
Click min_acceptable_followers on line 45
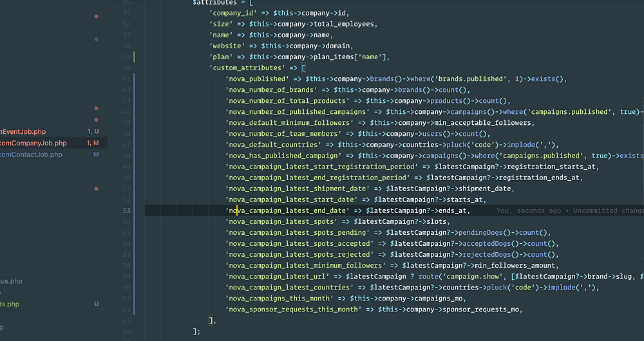point(482,123)
